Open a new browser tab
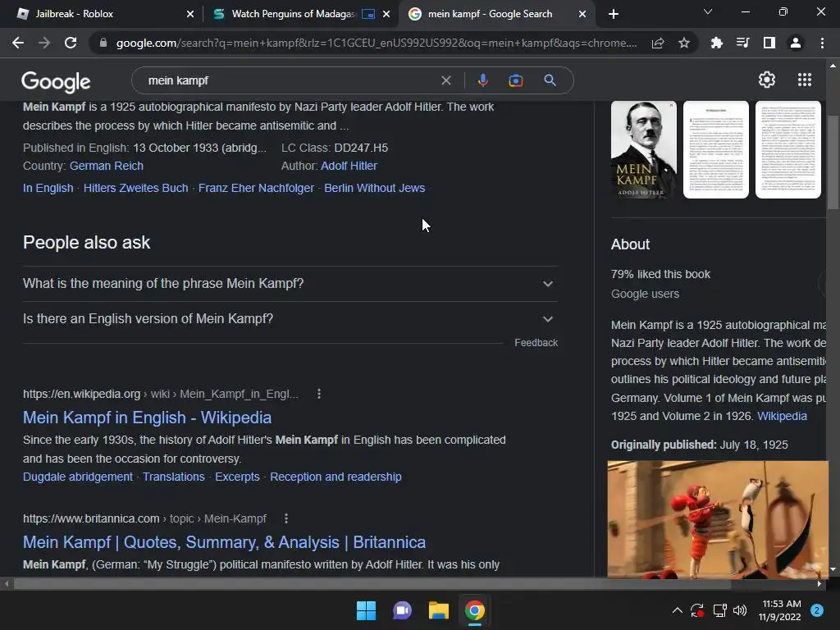Screen dimensions: 840x630 (614, 15)
